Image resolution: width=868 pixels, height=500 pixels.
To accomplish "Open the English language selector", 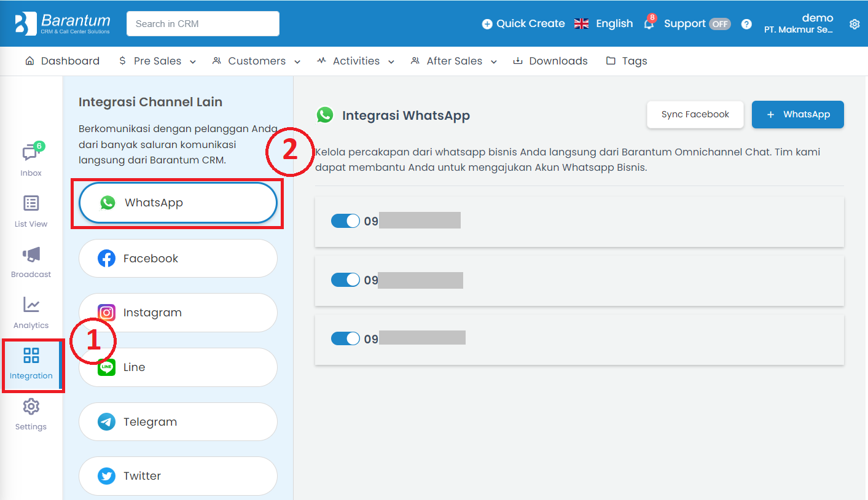I will point(603,23).
